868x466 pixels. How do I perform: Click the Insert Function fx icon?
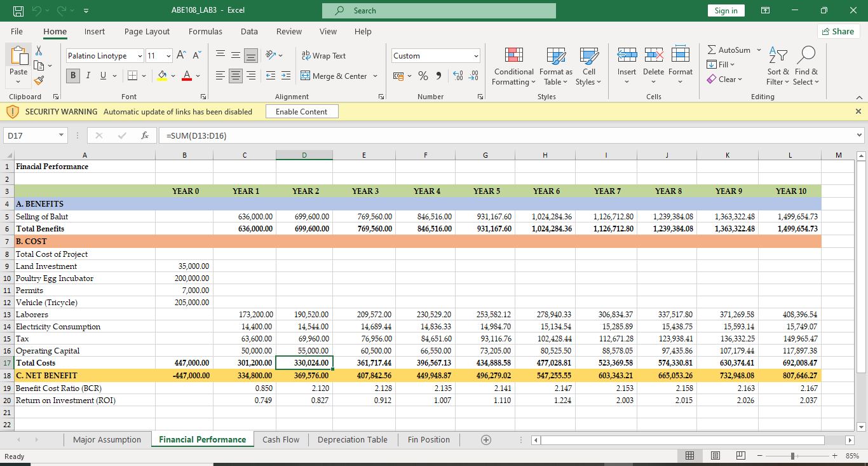[145, 135]
